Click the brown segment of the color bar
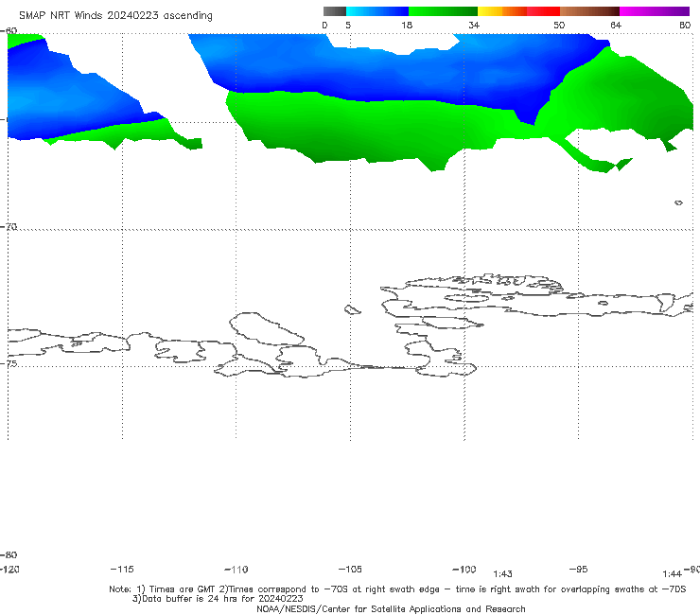 click(x=589, y=11)
